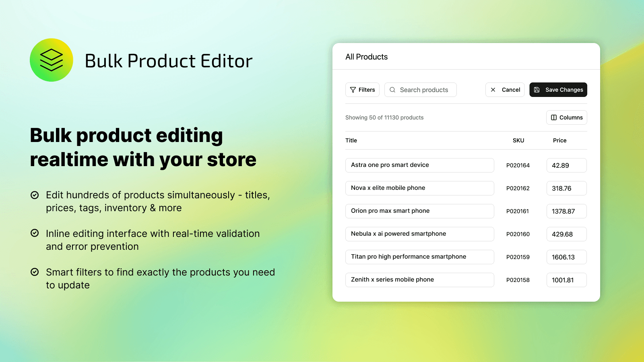This screenshot has height=362, width=644.
Task: Click the SKU column header
Action: pyautogui.click(x=518, y=140)
